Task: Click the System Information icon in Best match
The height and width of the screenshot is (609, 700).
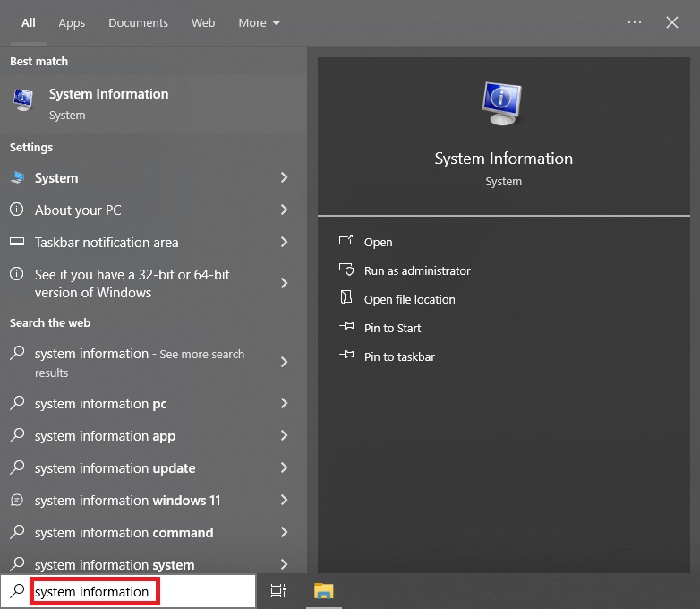Action: point(23,101)
